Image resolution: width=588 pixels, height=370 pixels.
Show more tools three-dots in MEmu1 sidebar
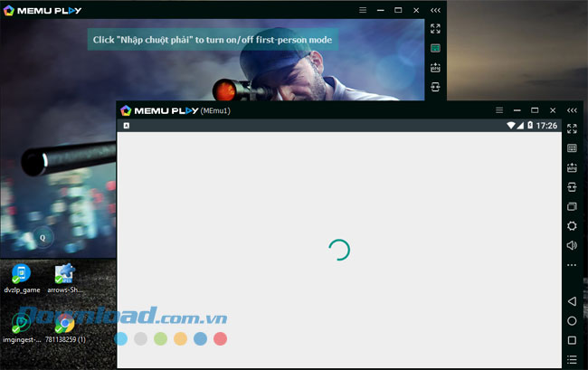(x=572, y=265)
